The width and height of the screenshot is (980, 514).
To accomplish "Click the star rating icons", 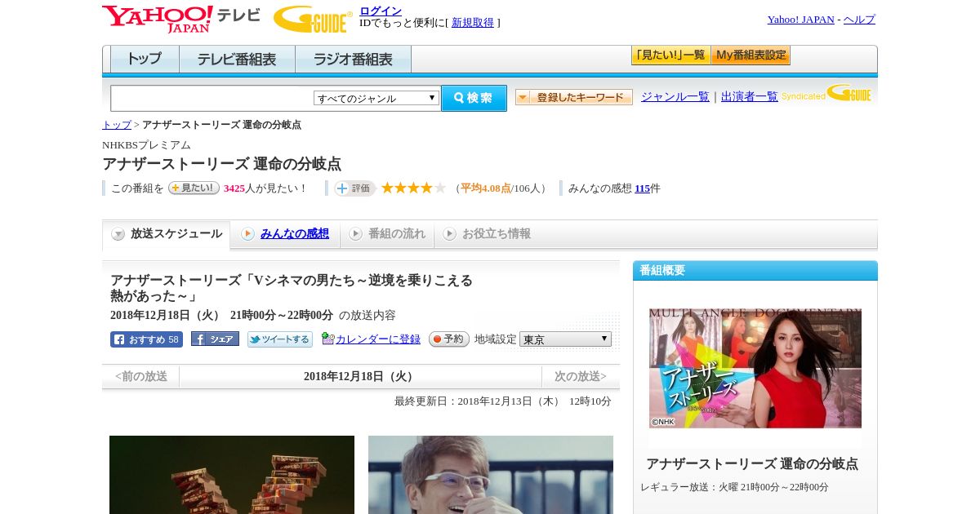I will tap(413, 188).
